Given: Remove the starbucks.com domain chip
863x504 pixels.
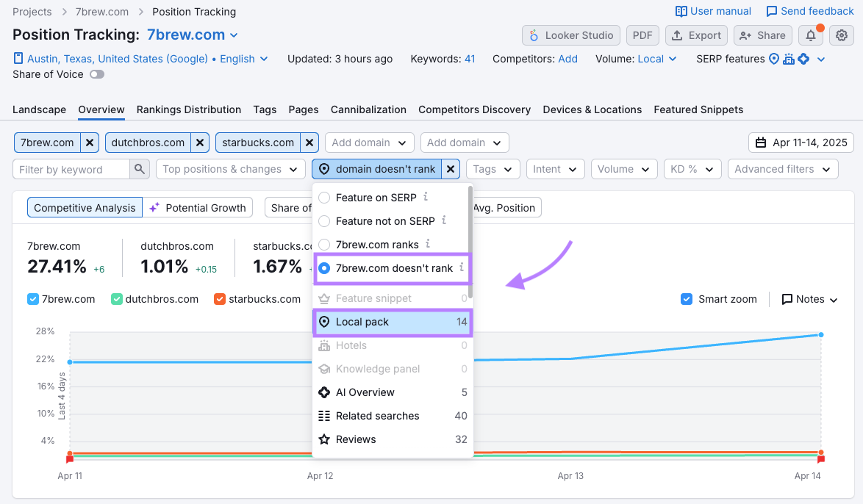Looking at the screenshot, I should [x=309, y=143].
